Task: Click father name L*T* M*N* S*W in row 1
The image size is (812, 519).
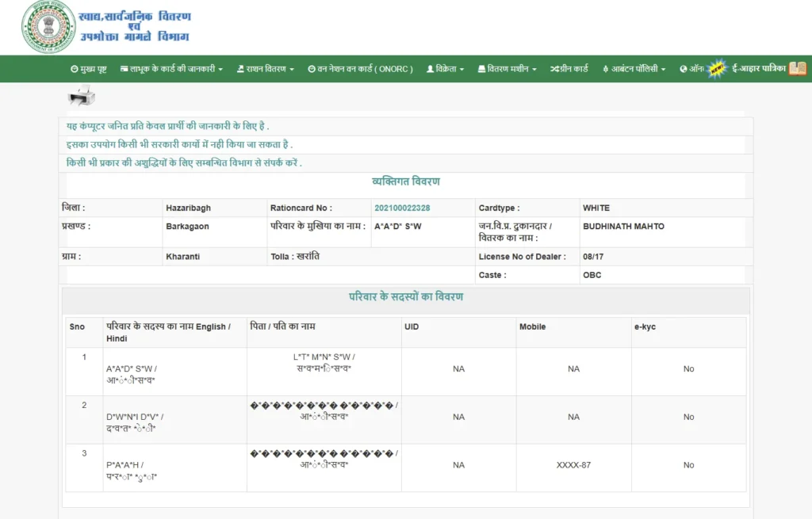Action: pyautogui.click(x=324, y=357)
